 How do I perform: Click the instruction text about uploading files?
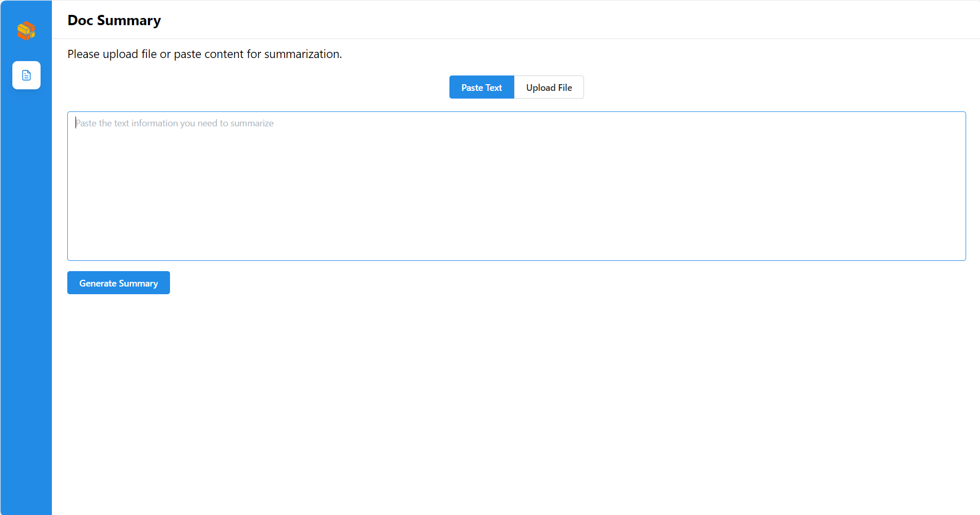(204, 54)
